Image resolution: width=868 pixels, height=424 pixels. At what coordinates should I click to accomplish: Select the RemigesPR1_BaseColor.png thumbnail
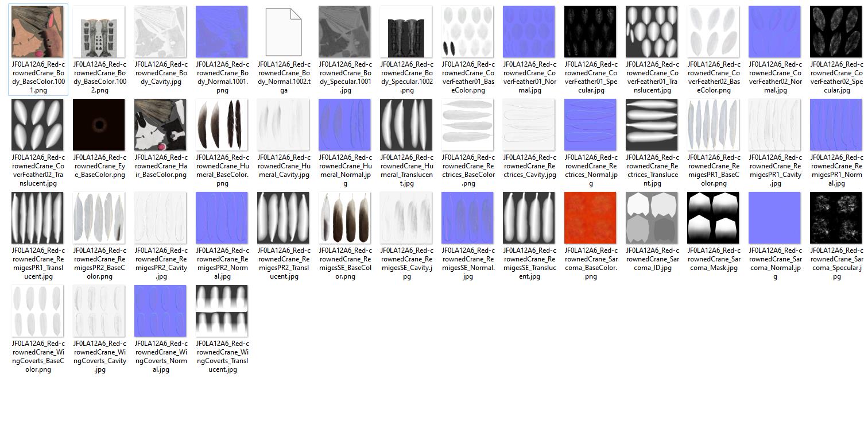[714, 125]
